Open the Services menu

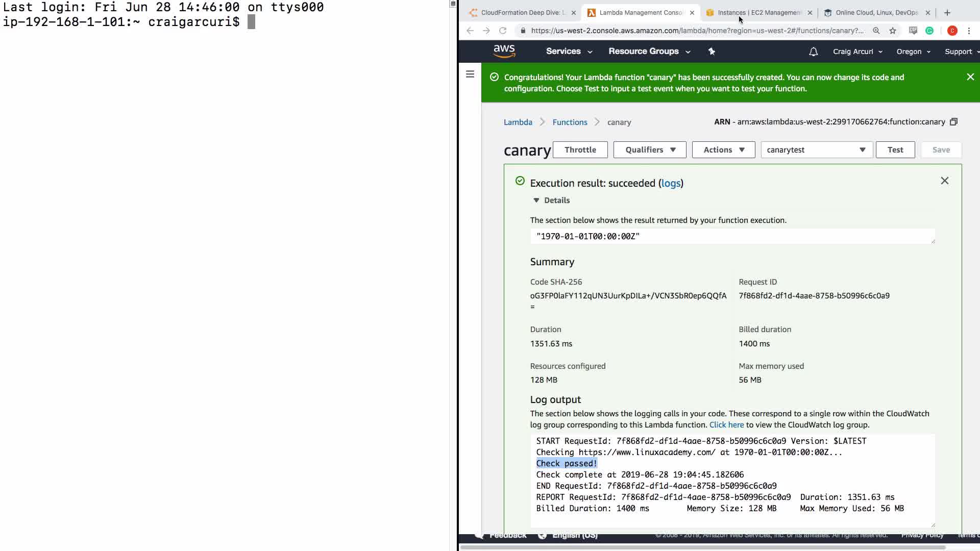click(x=569, y=52)
